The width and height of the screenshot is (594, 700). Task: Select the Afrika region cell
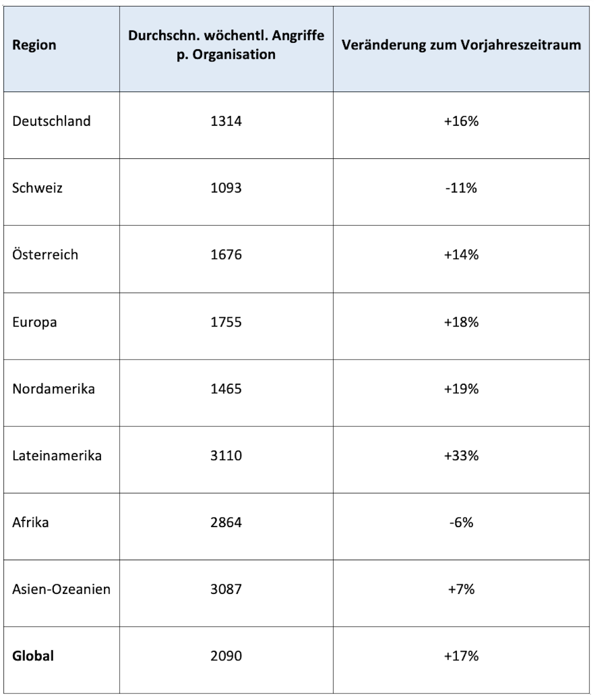31,522
